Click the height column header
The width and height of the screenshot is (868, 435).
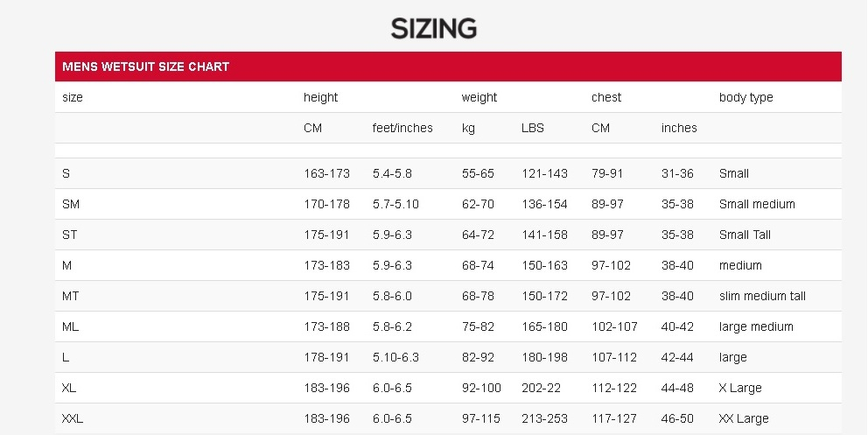coord(320,97)
